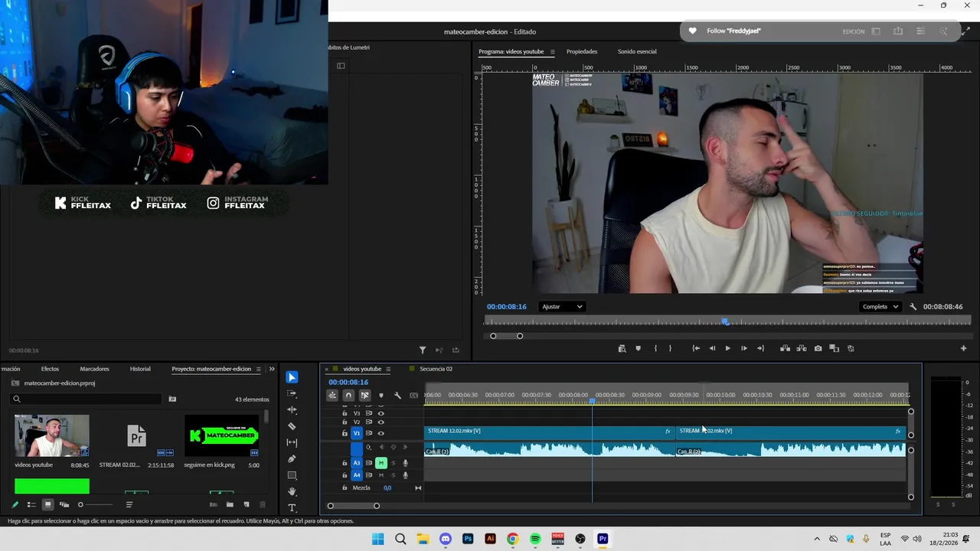980x551 pixels.
Task: Export frame with camera icon
Action: click(818, 349)
